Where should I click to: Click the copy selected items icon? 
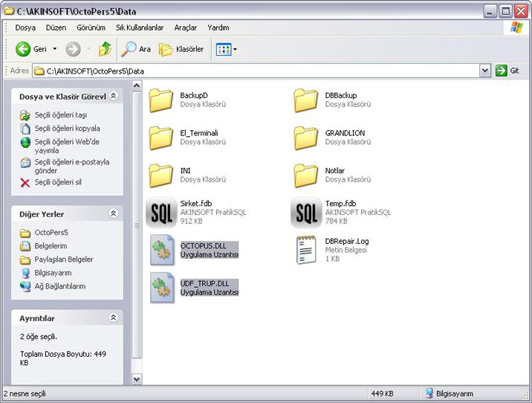click(x=25, y=129)
